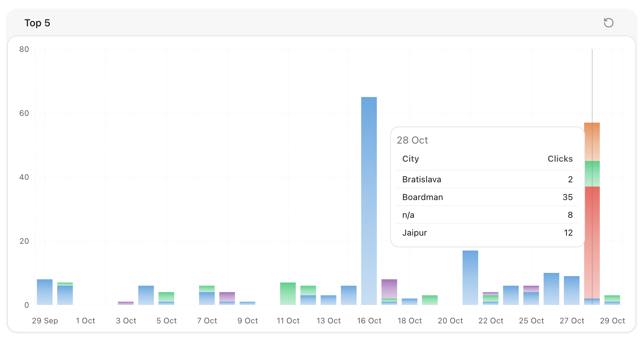Click the small blue Bratislava segment of 28 Oct bar

pos(592,302)
